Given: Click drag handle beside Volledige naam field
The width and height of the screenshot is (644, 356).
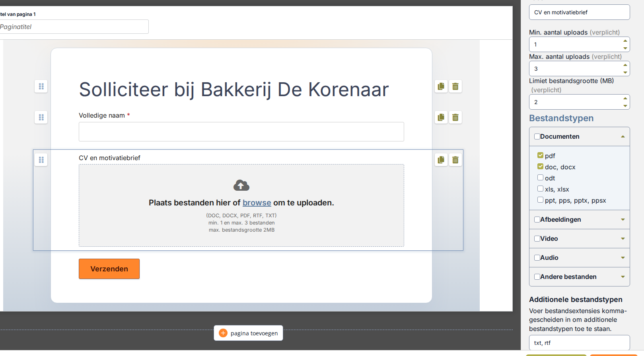Looking at the screenshot, I should click(41, 117).
